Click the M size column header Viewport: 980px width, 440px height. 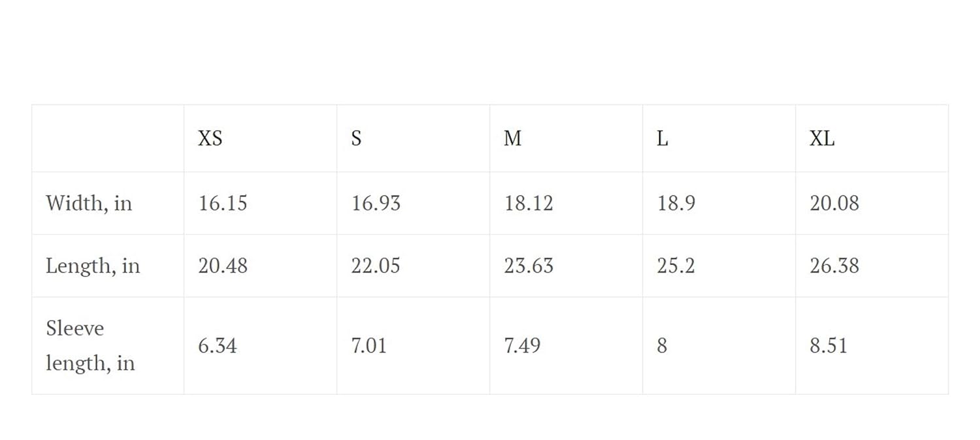coord(513,138)
